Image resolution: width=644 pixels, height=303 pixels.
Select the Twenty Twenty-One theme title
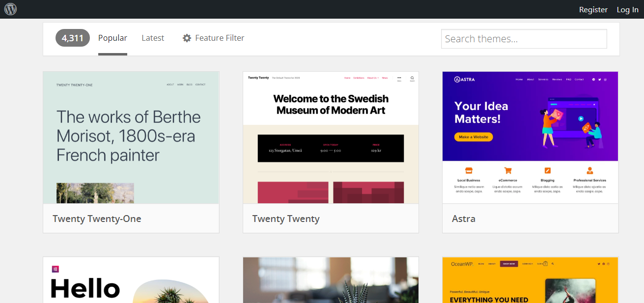click(97, 219)
